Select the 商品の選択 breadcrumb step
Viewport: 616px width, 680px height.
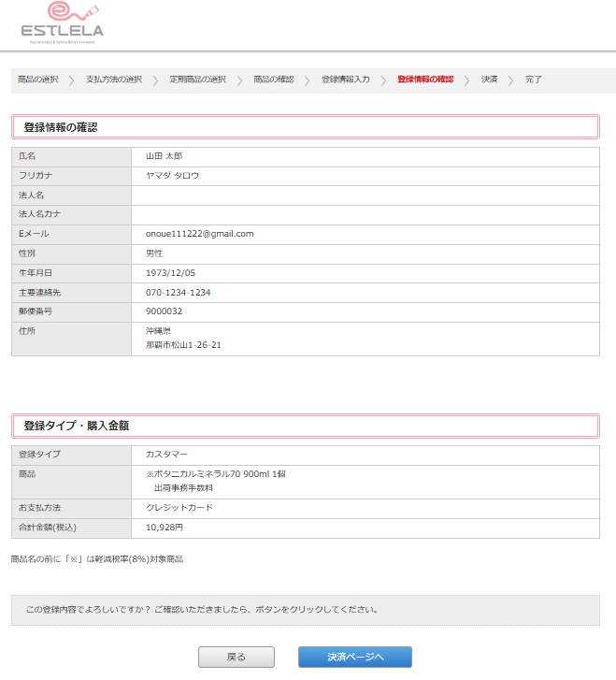click(37, 80)
